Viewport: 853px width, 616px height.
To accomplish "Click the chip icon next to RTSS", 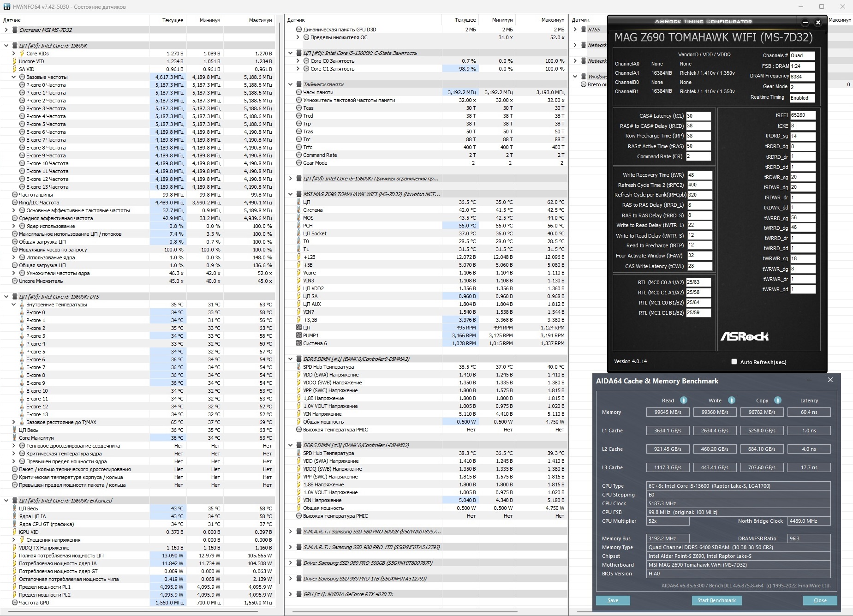I will [583, 30].
